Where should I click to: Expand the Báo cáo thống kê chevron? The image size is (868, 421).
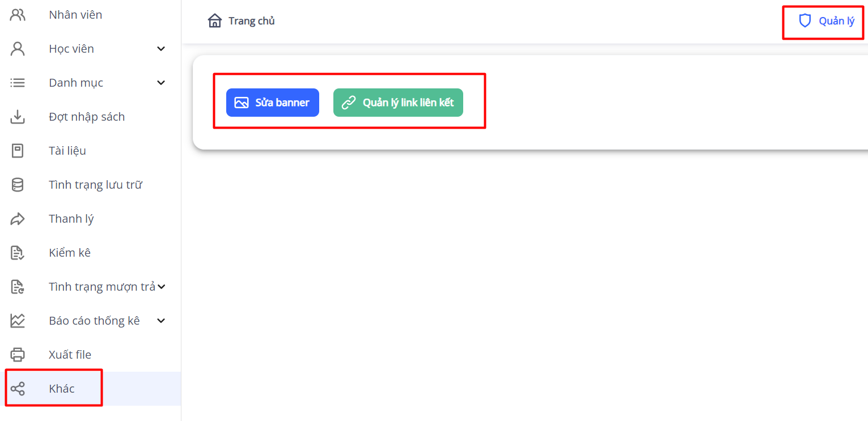click(161, 321)
